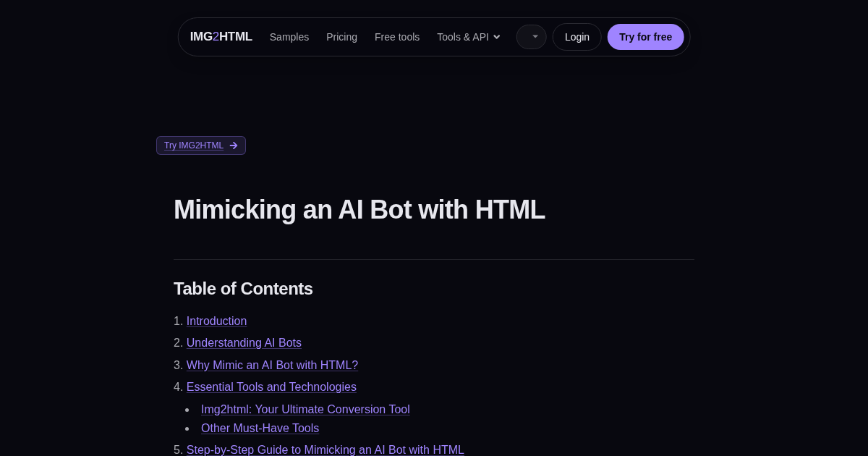
Task: Open the IMG2HTML logo homepage link
Action: (221, 37)
